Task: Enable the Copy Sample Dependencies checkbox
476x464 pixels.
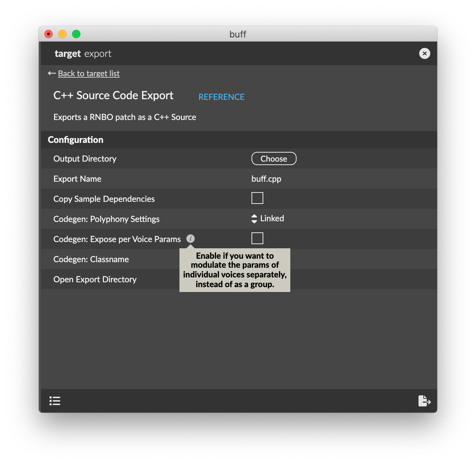Action: 257,198
